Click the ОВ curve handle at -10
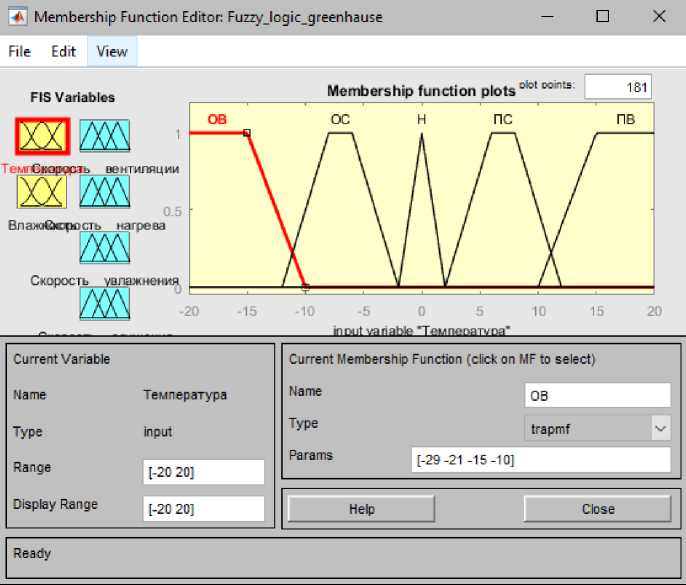Image resolution: width=686 pixels, height=585 pixels. click(306, 287)
